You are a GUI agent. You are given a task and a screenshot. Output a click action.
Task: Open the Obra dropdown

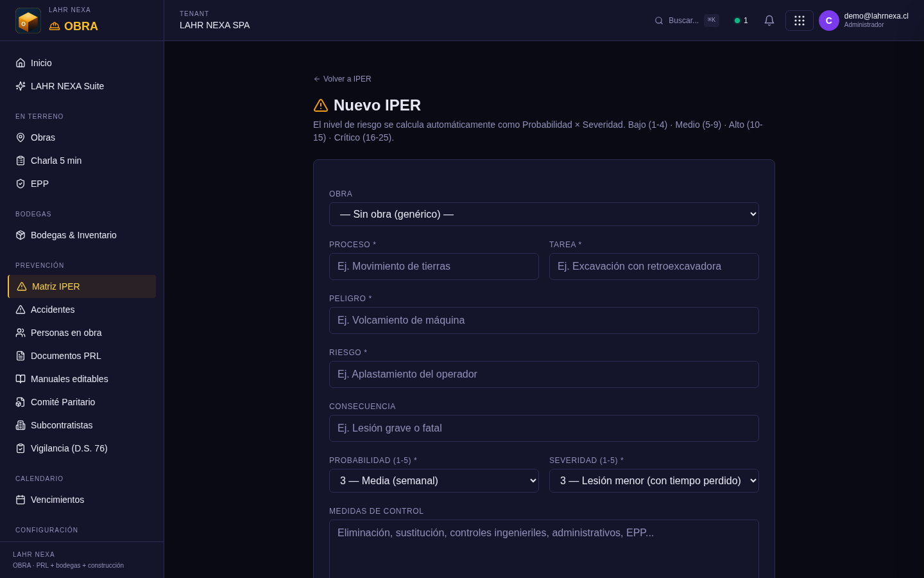click(544, 215)
